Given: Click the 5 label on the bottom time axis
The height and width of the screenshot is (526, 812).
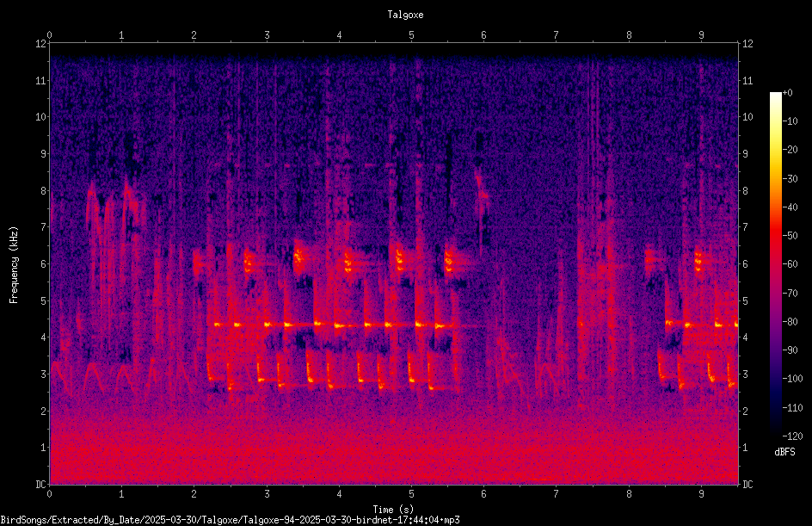Looking at the screenshot, I should point(412,494).
